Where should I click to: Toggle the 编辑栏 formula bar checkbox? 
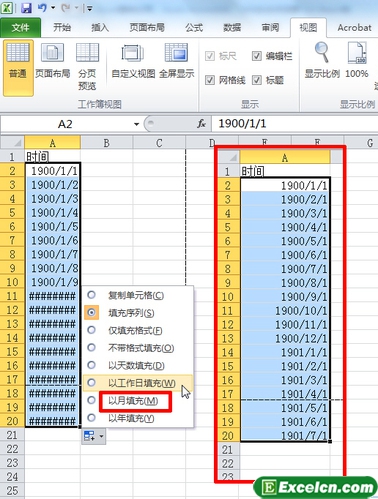coord(257,56)
